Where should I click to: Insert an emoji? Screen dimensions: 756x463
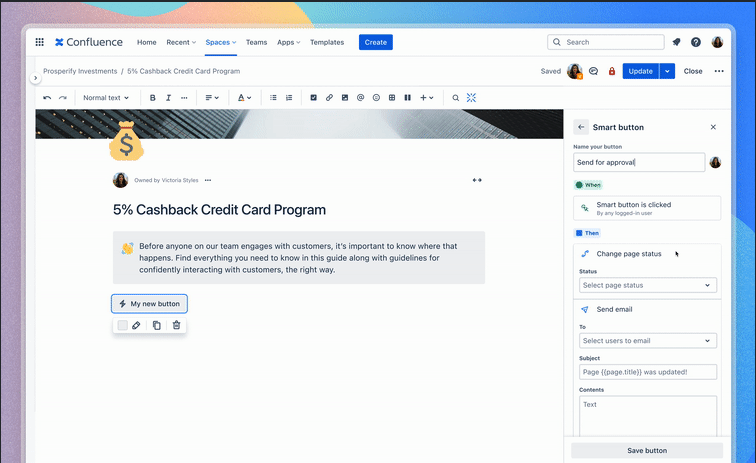(x=376, y=97)
